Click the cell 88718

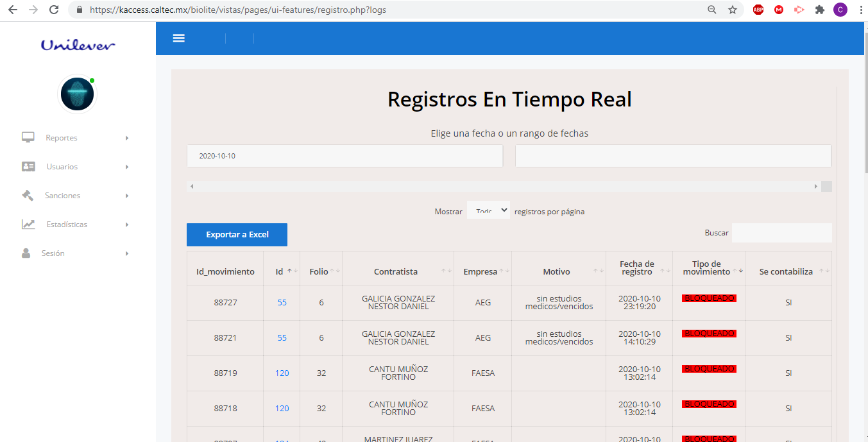(225, 409)
